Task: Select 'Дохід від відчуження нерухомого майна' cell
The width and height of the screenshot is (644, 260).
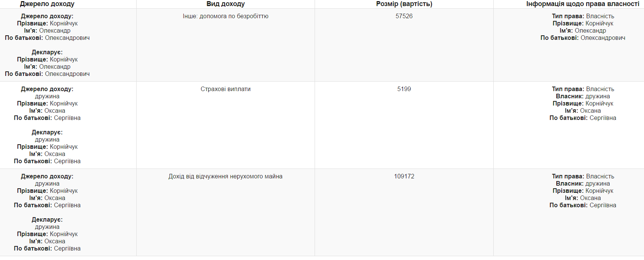Action: point(225,176)
